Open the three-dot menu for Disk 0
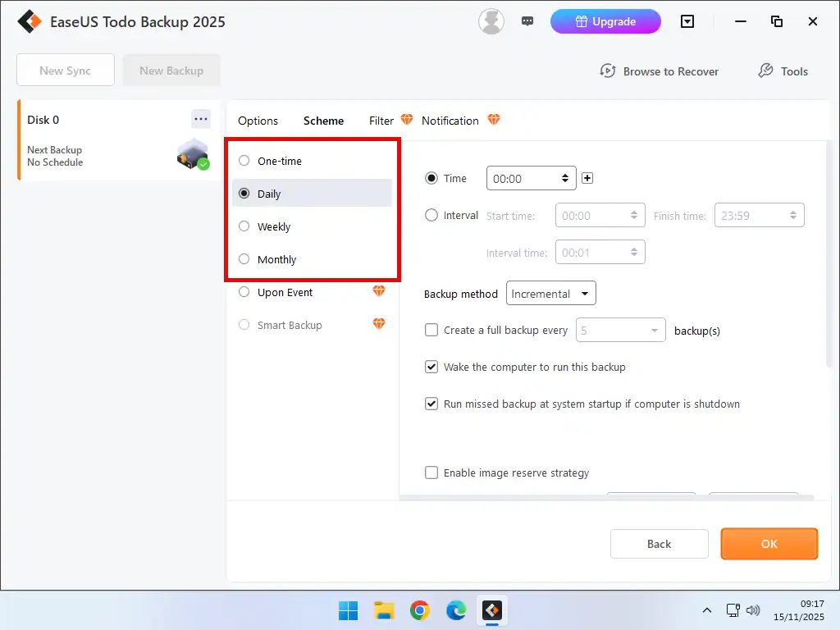This screenshot has width=840, height=630. pyautogui.click(x=200, y=119)
